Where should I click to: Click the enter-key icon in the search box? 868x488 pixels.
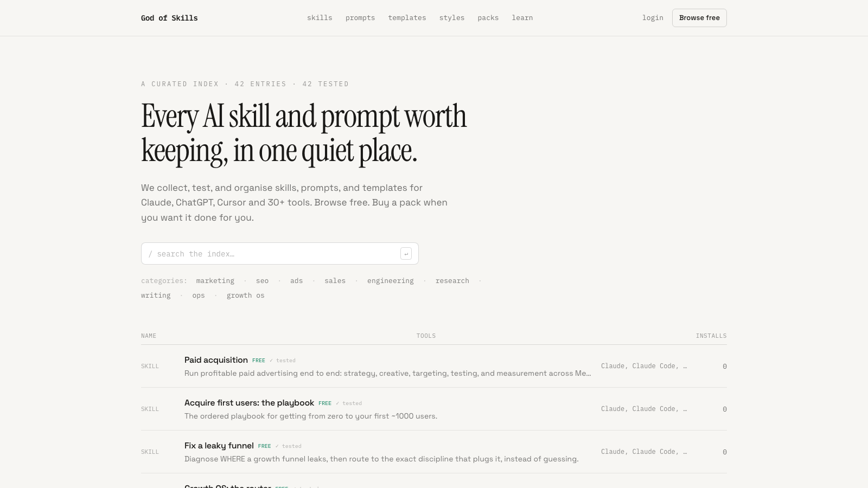(406, 254)
